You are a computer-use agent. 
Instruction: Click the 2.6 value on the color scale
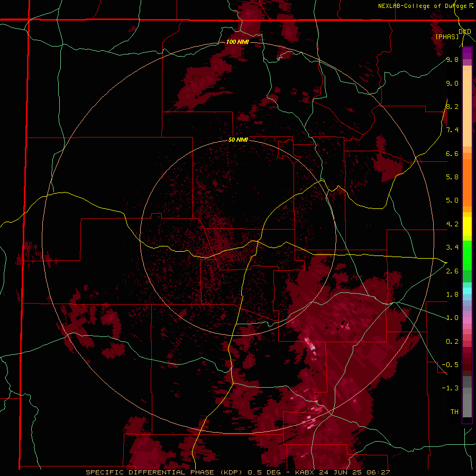tap(452, 271)
